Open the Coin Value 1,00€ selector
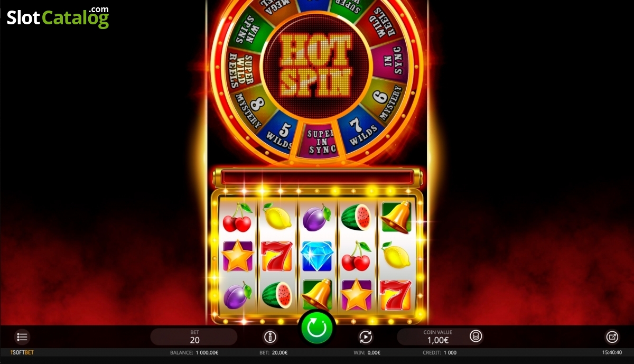 440,337
